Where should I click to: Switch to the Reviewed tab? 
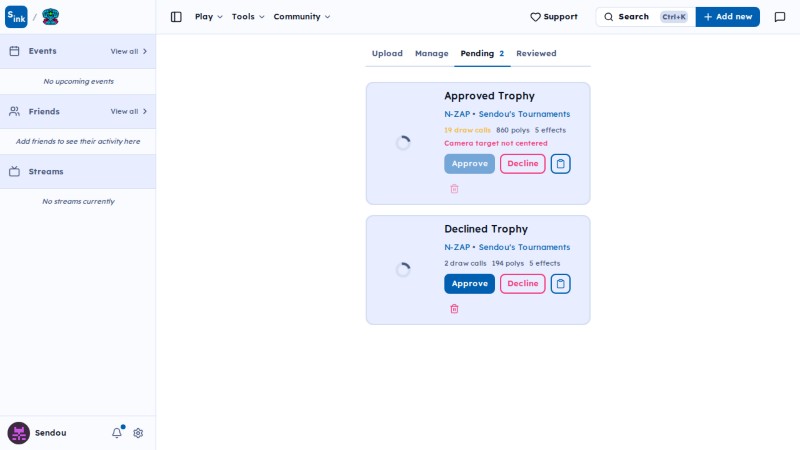pyautogui.click(x=536, y=54)
